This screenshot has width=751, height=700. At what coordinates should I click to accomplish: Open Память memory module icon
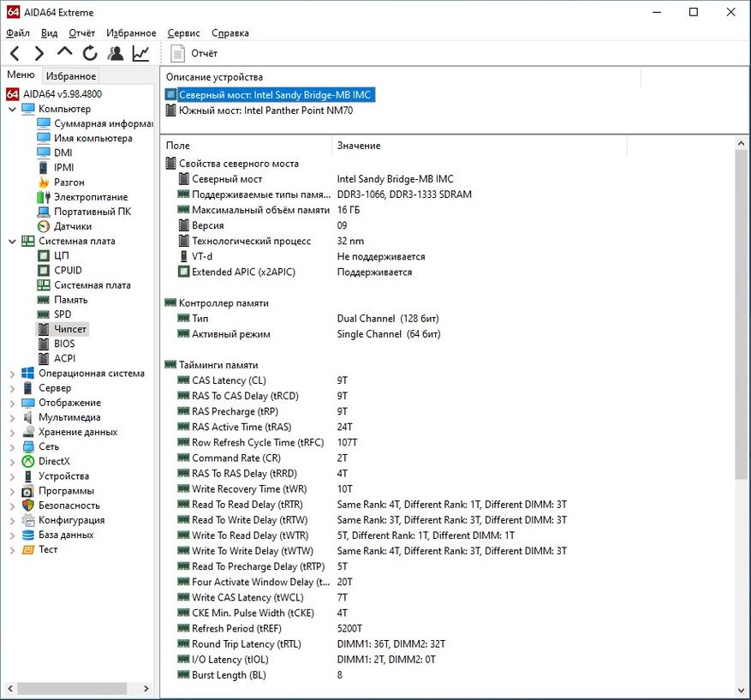(44, 300)
